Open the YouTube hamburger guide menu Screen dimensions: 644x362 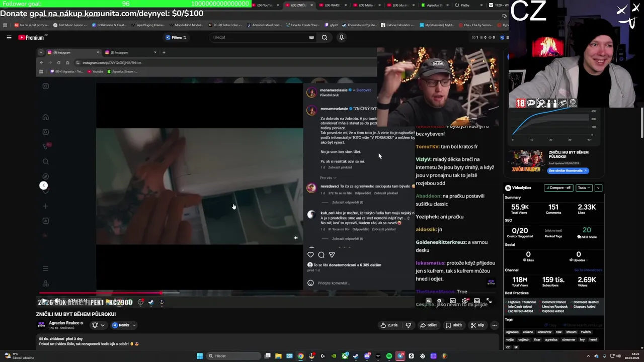[9, 37]
